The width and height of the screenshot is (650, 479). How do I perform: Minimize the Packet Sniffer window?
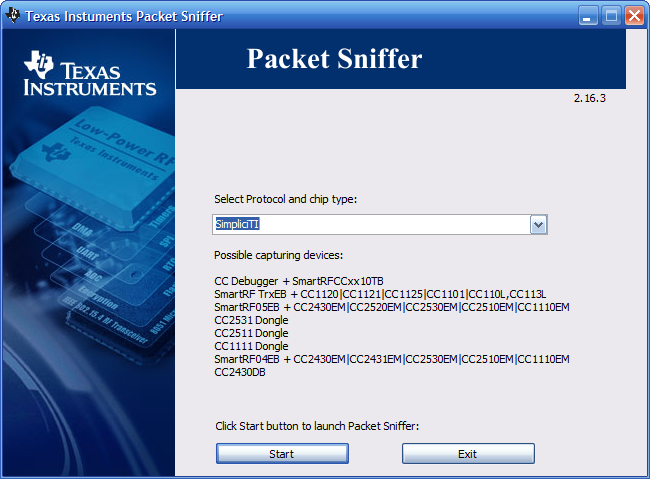pos(587,16)
